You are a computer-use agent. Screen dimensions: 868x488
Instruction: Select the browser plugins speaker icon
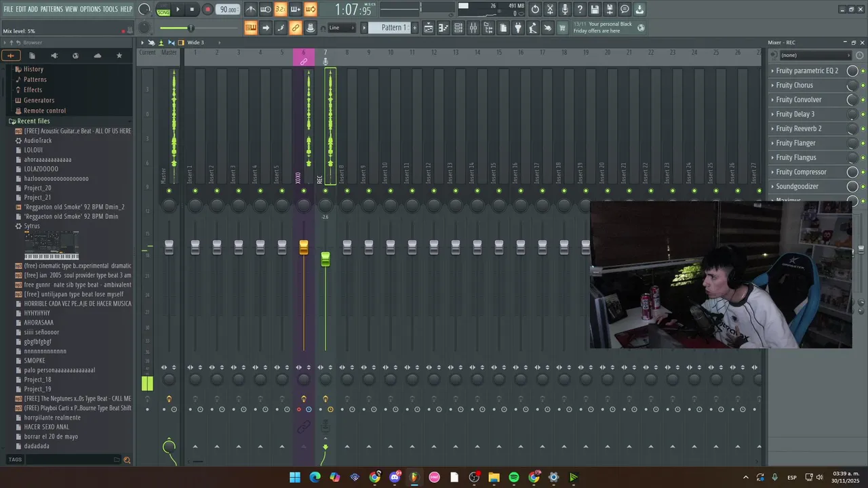[x=54, y=56]
